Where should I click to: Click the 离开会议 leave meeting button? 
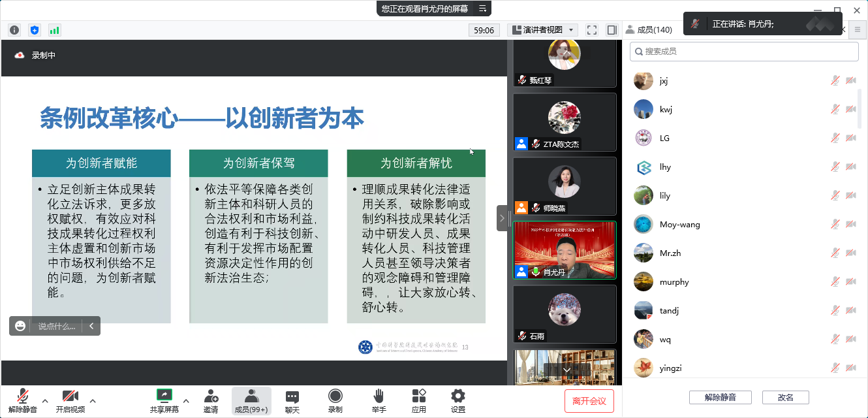(x=589, y=401)
